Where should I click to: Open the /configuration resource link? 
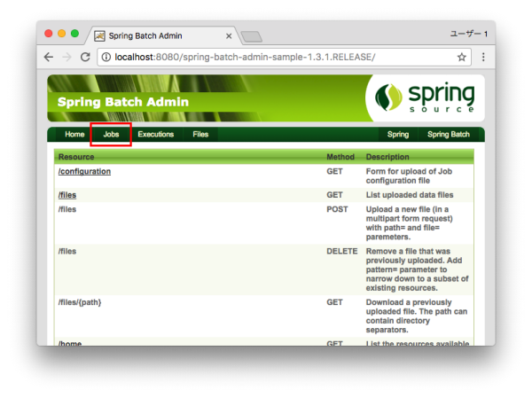click(84, 171)
